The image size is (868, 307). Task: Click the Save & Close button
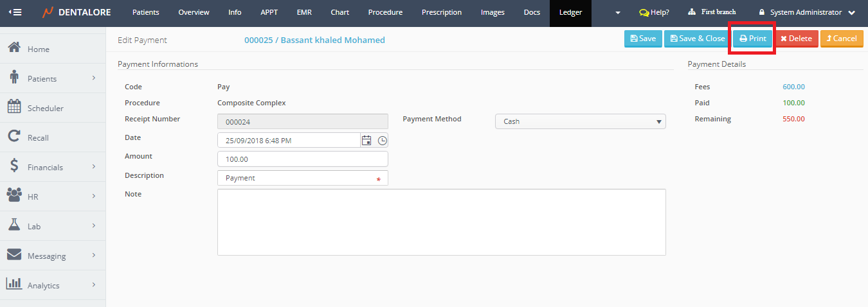[697, 39]
